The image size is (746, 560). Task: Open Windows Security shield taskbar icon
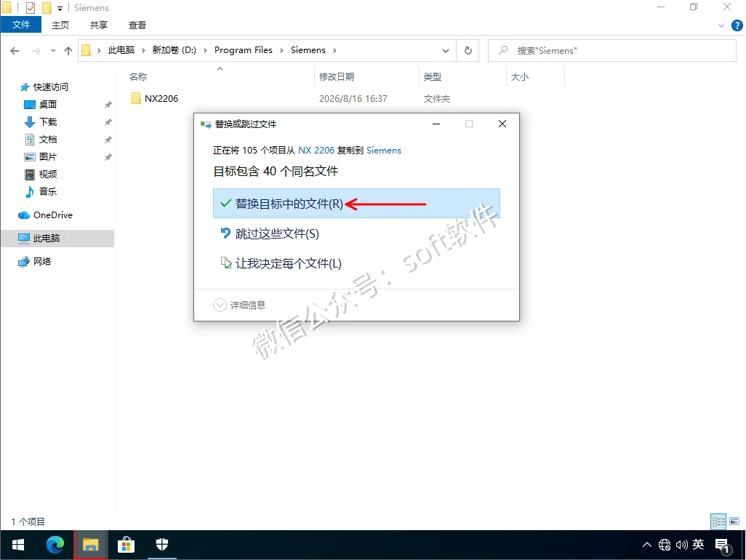(x=162, y=545)
